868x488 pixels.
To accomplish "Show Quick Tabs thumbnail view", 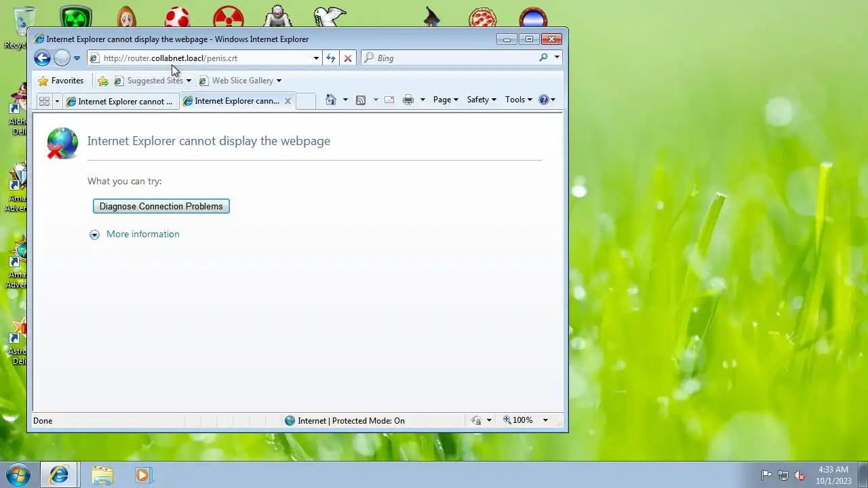I will [44, 101].
